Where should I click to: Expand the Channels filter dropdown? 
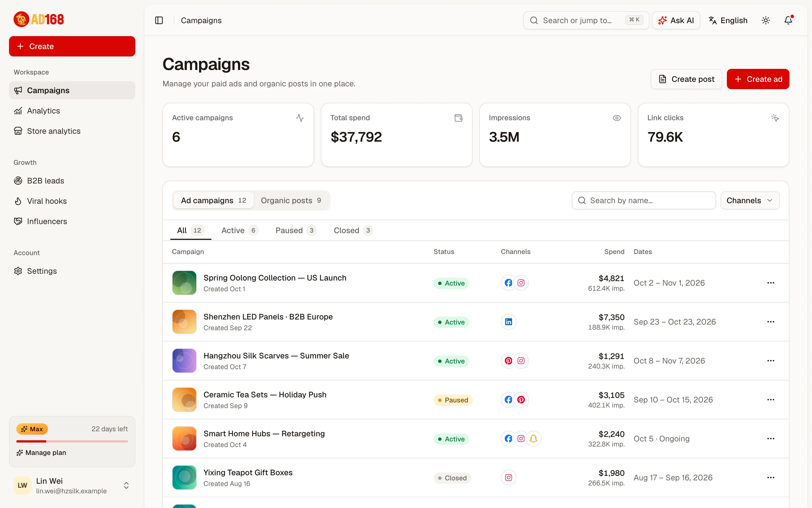750,201
